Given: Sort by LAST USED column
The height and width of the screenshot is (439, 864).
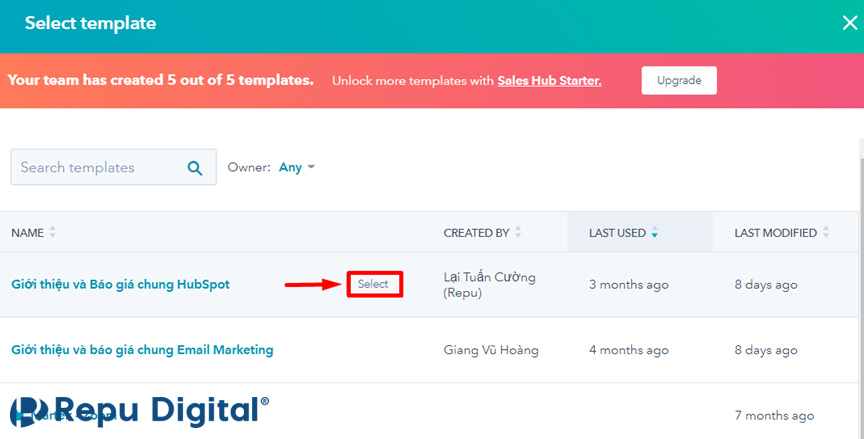Looking at the screenshot, I should 623,232.
